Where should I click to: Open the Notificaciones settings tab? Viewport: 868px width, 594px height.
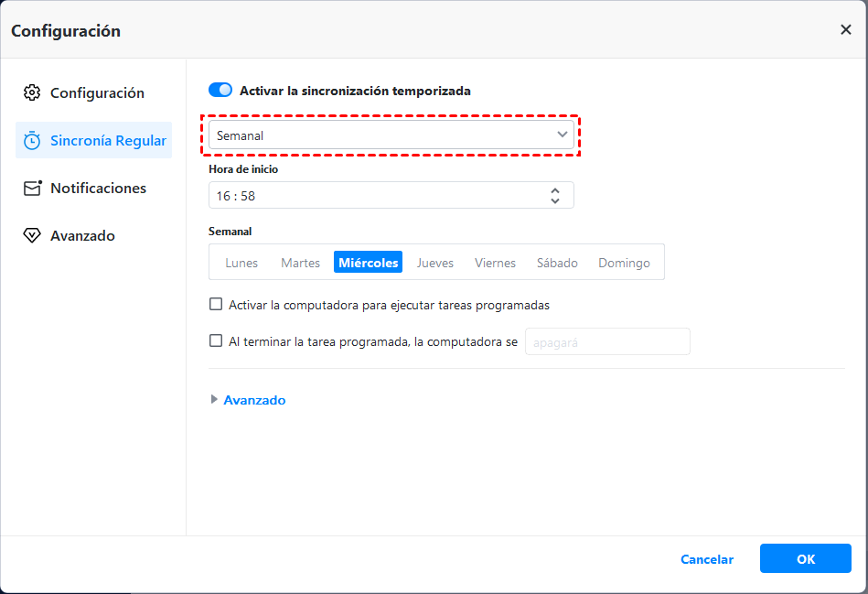97,188
